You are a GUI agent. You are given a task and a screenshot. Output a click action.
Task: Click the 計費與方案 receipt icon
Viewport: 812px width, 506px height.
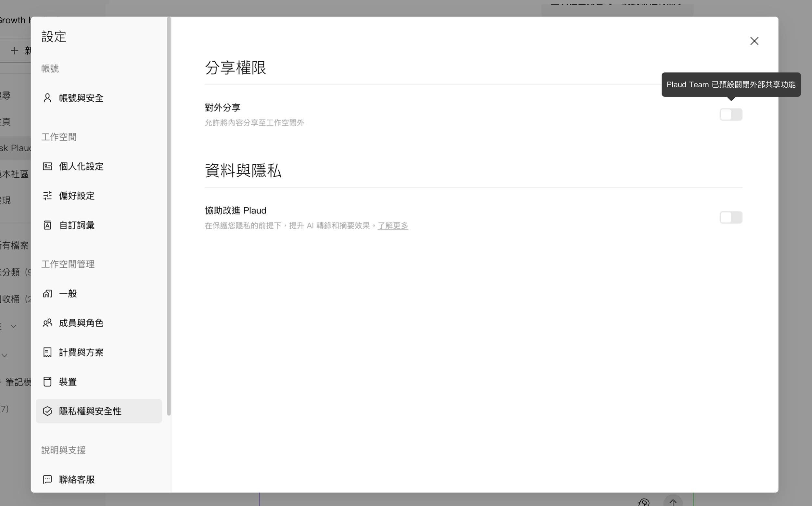[47, 352]
